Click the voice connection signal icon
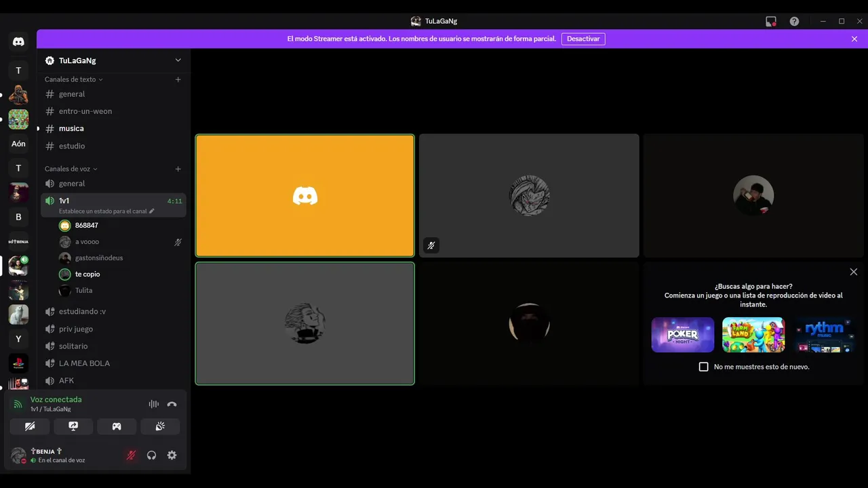The height and width of the screenshot is (488, 868). click(x=18, y=404)
